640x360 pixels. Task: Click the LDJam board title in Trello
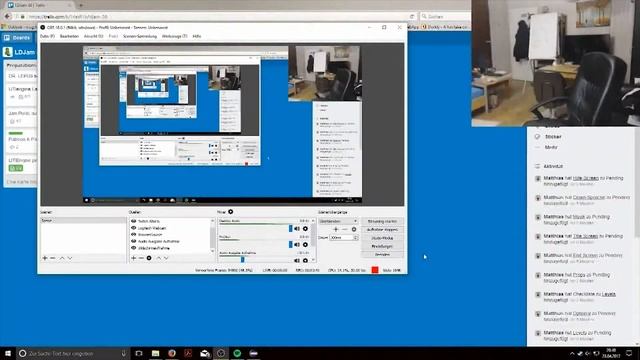tap(24, 52)
